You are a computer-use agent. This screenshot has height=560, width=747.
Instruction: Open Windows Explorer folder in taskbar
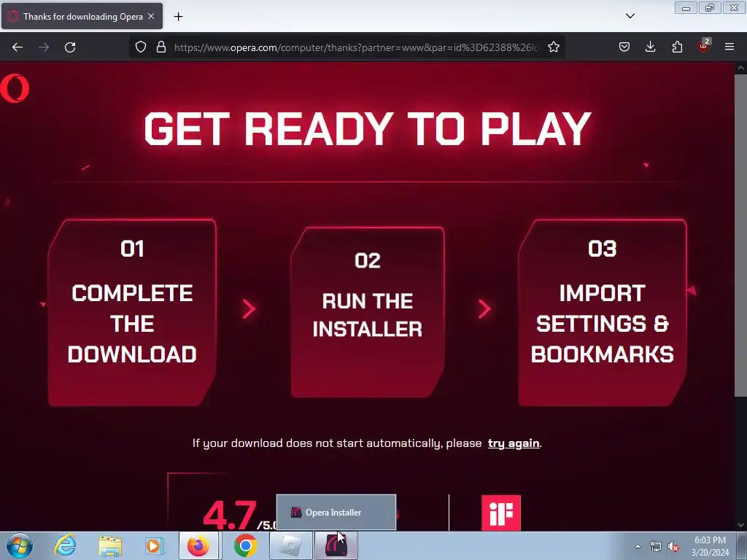[x=110, y=545]
